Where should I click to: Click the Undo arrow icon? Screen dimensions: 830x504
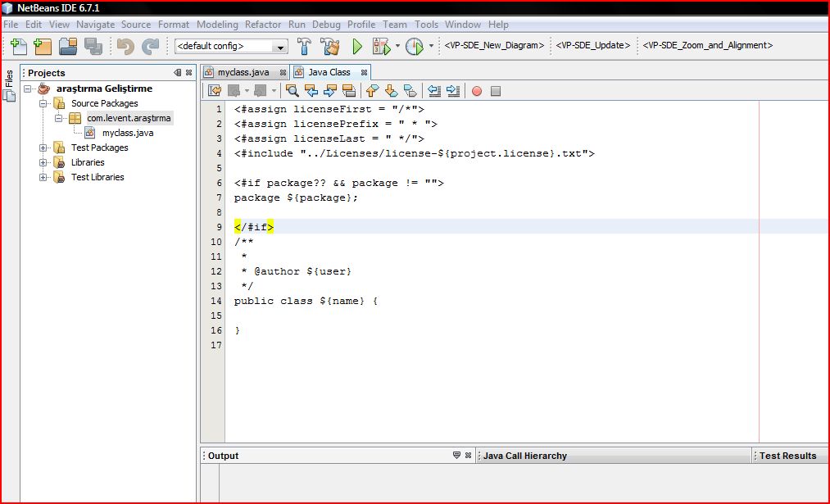(x=125, y=46)
